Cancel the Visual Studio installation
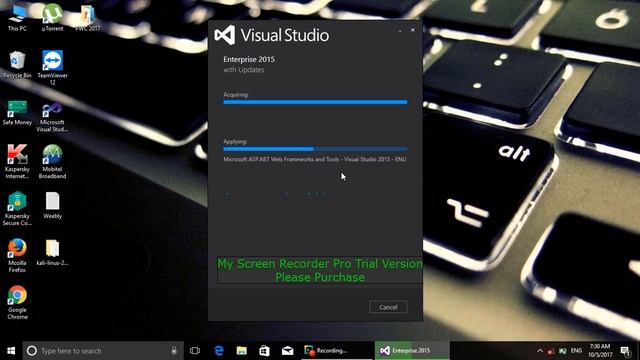This screenshot has height=360, width=640. [388, 307]
